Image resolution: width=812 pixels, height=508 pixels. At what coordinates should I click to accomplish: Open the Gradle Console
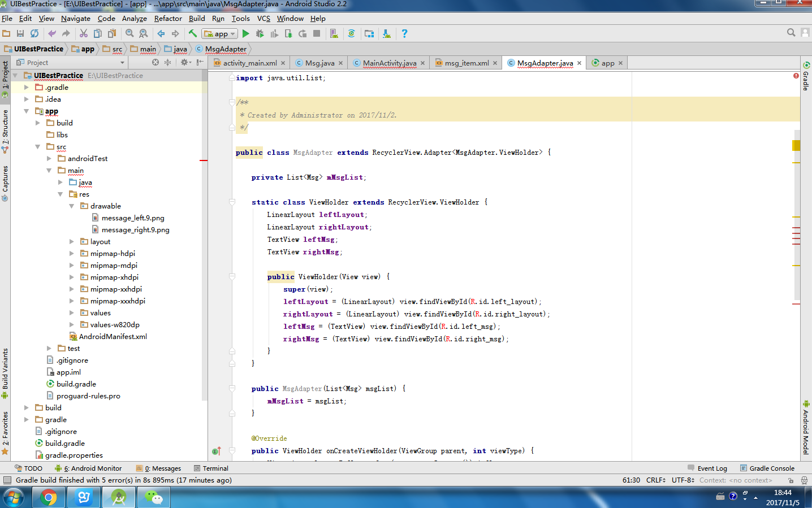tap(767, 468)
